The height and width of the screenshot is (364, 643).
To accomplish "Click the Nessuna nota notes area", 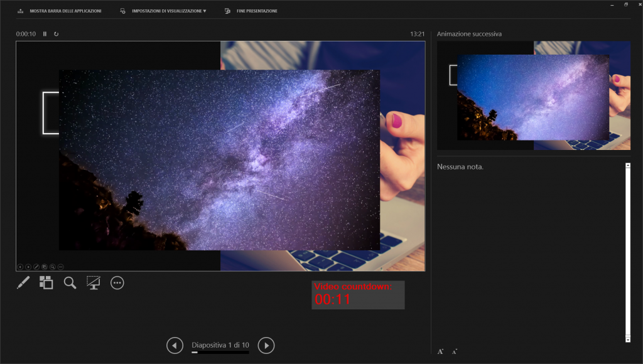I will click(527, 251).
